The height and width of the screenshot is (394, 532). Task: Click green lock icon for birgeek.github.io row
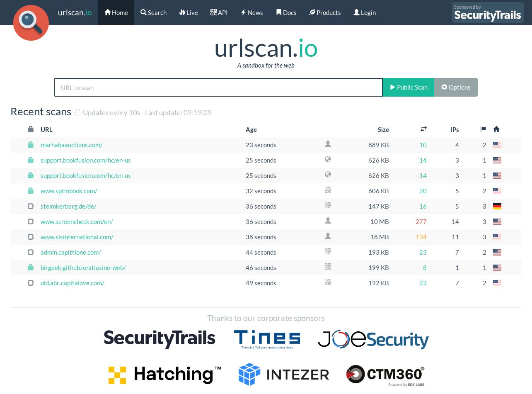(x=31, y=268)
